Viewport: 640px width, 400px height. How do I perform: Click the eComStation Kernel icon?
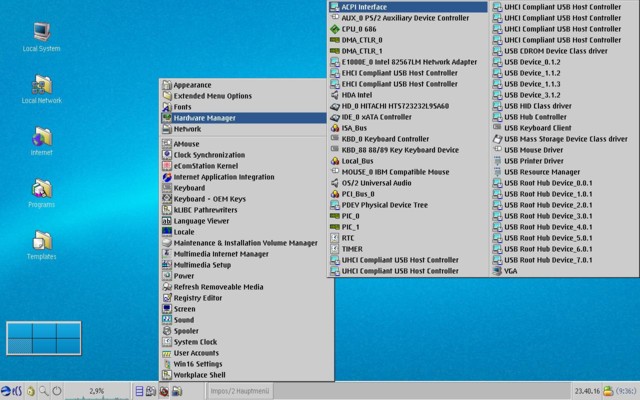pyautogui.click(x=167, y=166)
